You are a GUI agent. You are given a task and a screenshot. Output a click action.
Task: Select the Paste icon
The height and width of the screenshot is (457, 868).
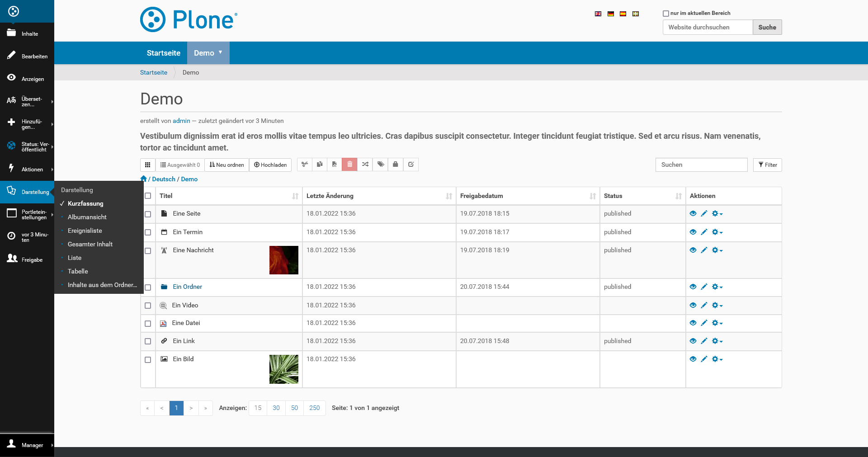click(335, 165)
